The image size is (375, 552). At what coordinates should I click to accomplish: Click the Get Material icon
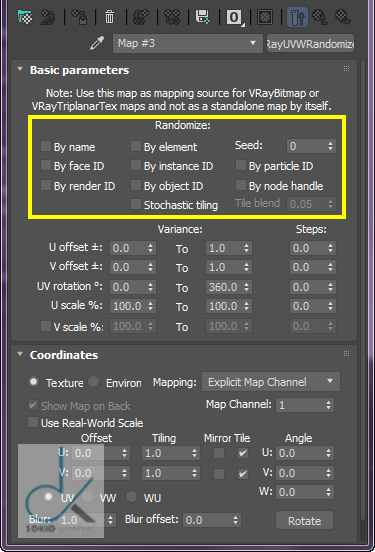coord(25,17)
